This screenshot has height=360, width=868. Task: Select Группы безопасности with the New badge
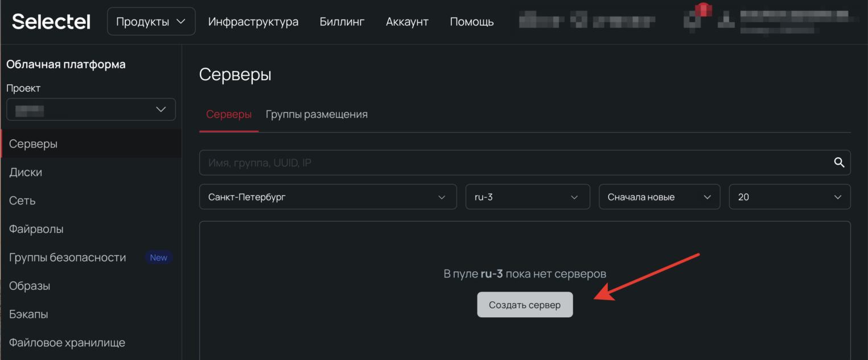tap(67, 257)
